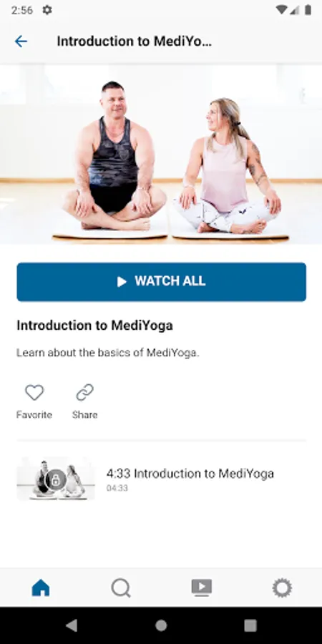Open the Home tab in bottom bar
The height and width of the screenshot is (644, 322).
click(x=41, y=587)
